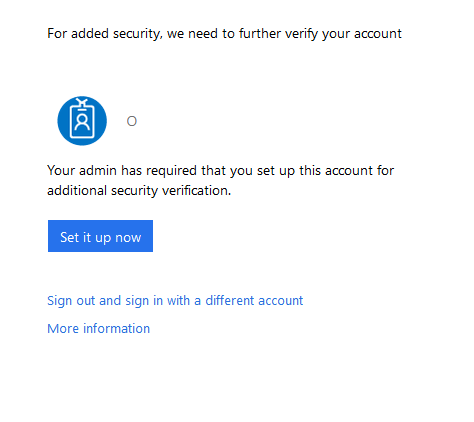
Task: Click the 'Set it up' text on the blue button
Action: pos(85,238)
